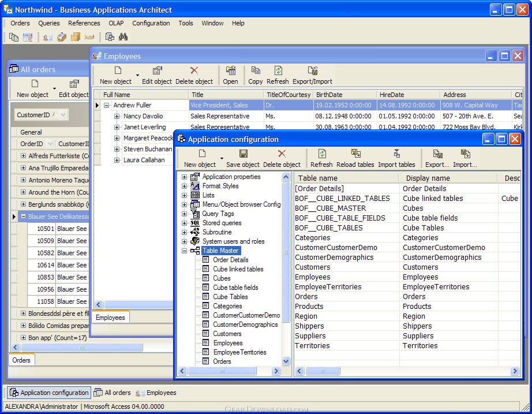
Task: Open the OLAP menu
Action: pyautogui.click(x=116, y=23)
